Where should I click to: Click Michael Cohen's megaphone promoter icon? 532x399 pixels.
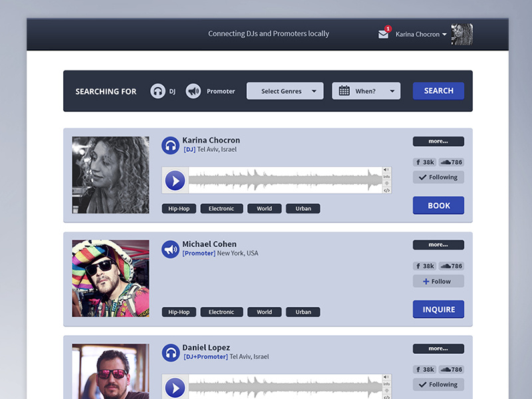click(170, 249)
